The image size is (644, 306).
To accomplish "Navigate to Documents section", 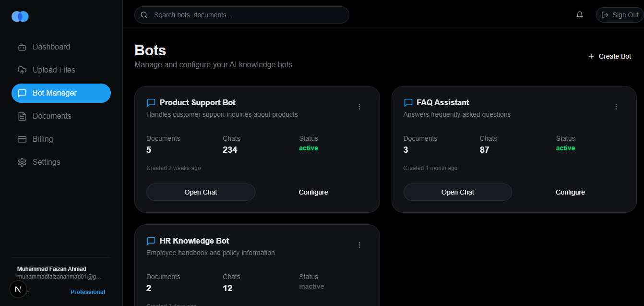I will click(52, 116).
